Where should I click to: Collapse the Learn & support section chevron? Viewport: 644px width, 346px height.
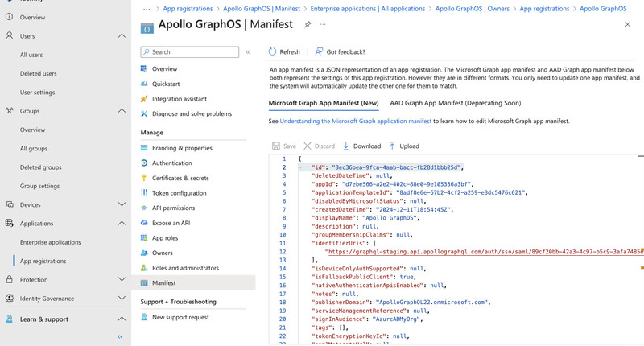coord(122,319)
